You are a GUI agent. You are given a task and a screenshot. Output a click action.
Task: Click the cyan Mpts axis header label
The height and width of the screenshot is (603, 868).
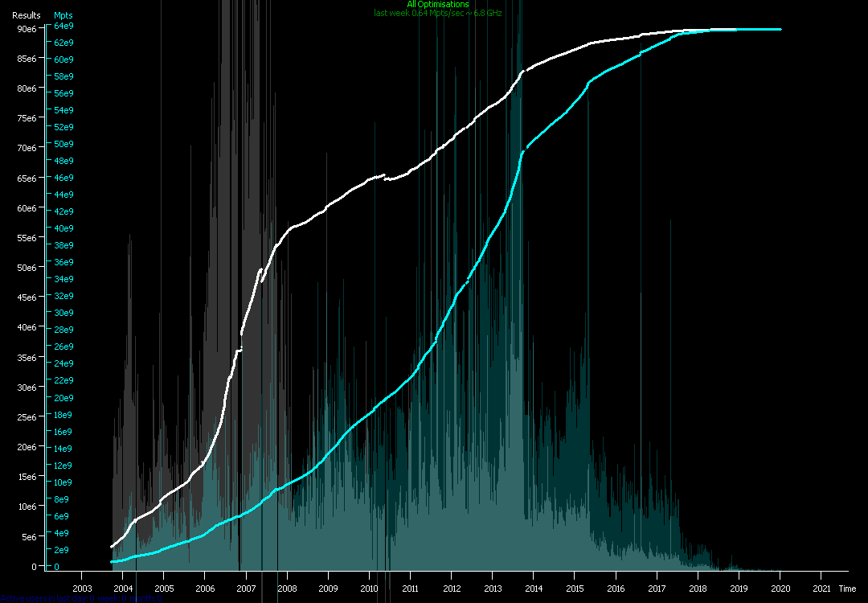[62, 15]
